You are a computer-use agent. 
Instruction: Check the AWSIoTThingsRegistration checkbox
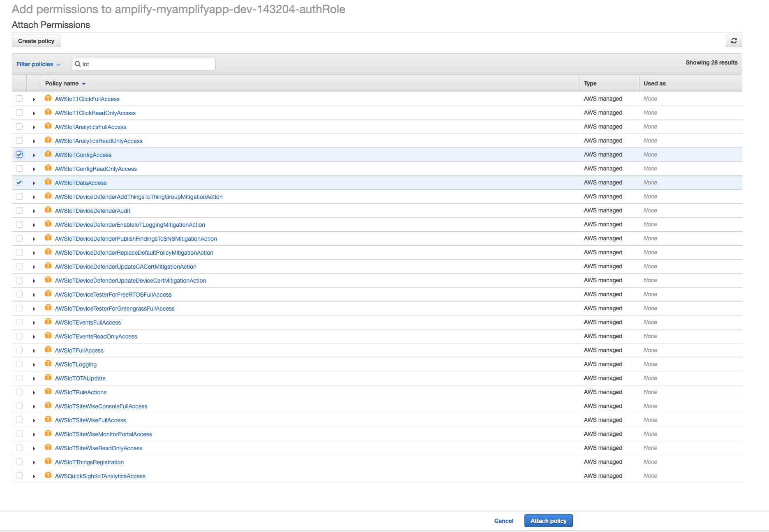click(x=19, y=462)
